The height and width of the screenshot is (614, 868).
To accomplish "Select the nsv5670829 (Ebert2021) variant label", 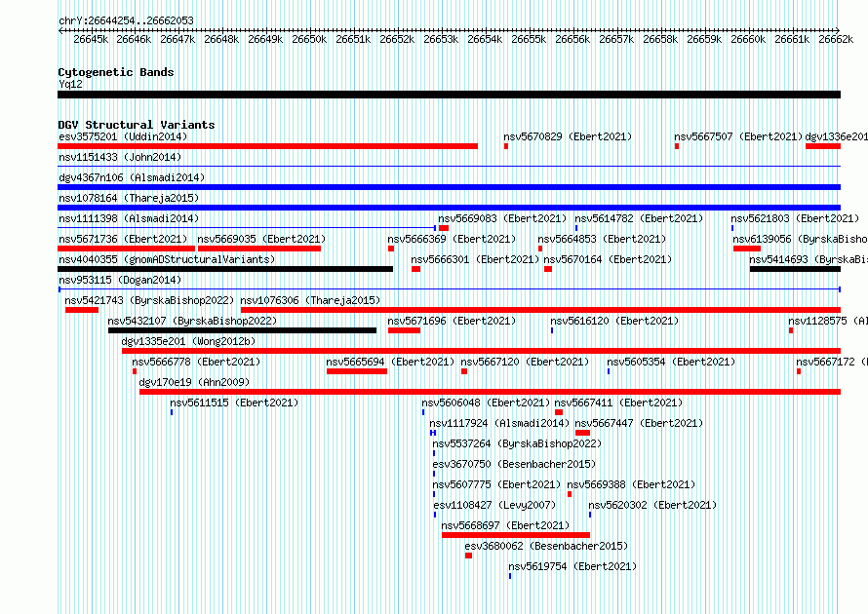I will [568, 136].
